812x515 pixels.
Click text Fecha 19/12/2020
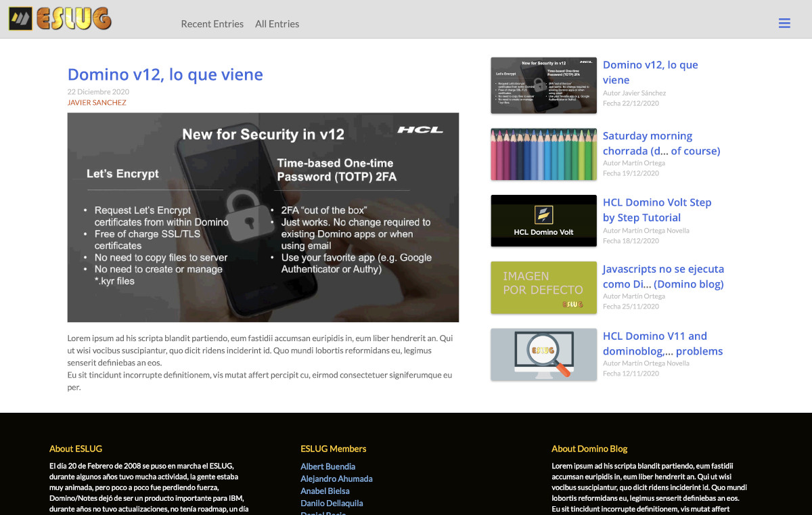(x=631, y=173)
